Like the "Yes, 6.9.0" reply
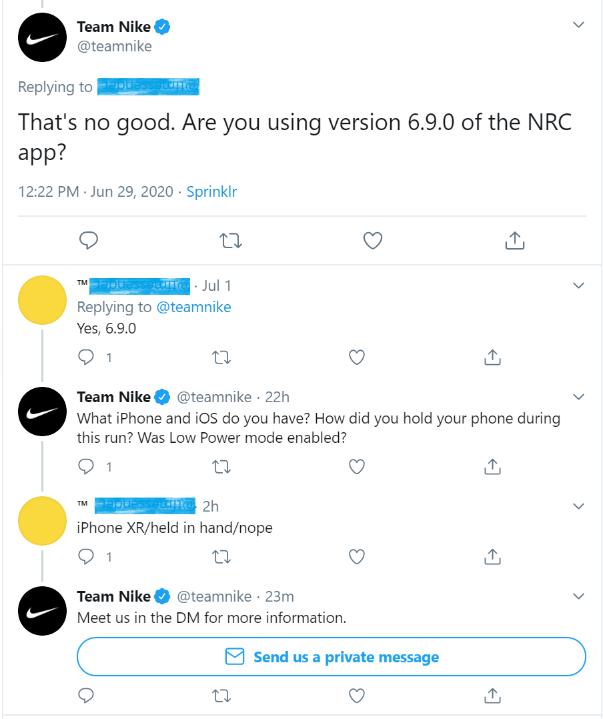 [x=357, y=356]
